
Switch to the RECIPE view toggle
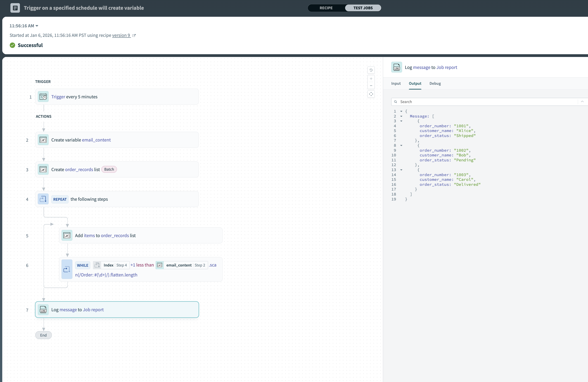coord(326,8)
